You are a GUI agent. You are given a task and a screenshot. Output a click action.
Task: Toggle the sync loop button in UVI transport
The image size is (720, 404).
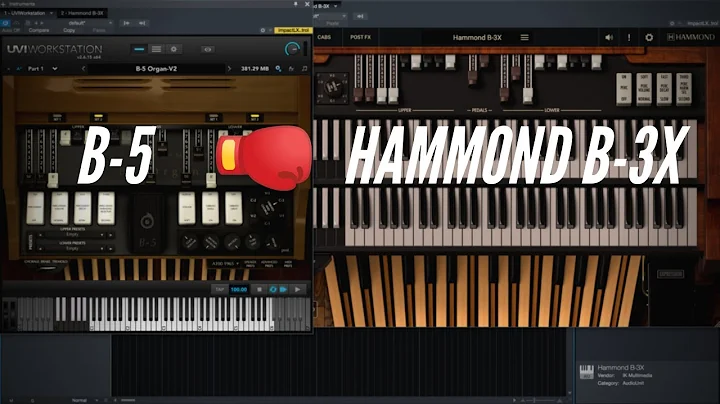tap(273, 289)
